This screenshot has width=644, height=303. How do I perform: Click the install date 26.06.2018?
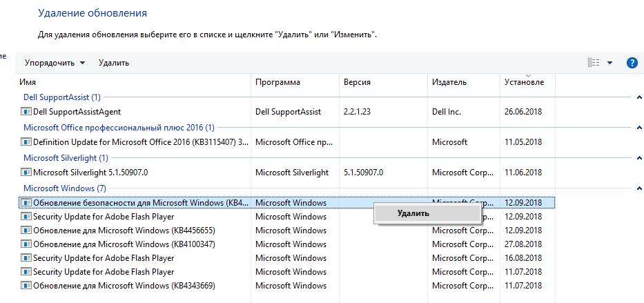pos(523,112)
